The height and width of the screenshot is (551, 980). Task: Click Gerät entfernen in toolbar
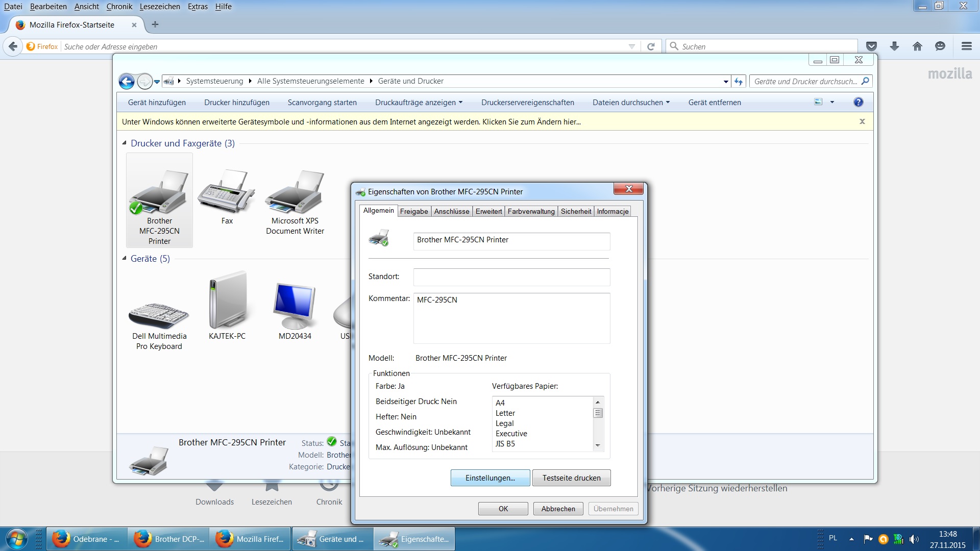(x=715, y=102)
